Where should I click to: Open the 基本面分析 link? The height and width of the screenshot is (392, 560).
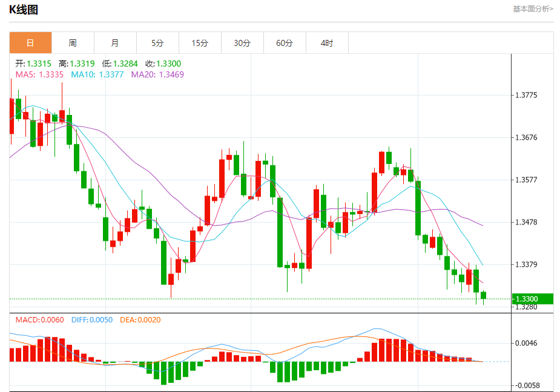[x=533, y=8]
